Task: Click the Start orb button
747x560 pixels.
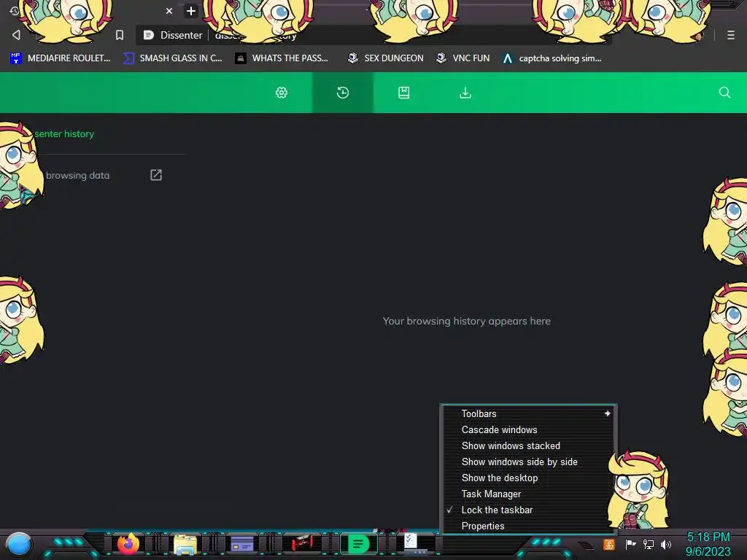Action: click(19, 544)
